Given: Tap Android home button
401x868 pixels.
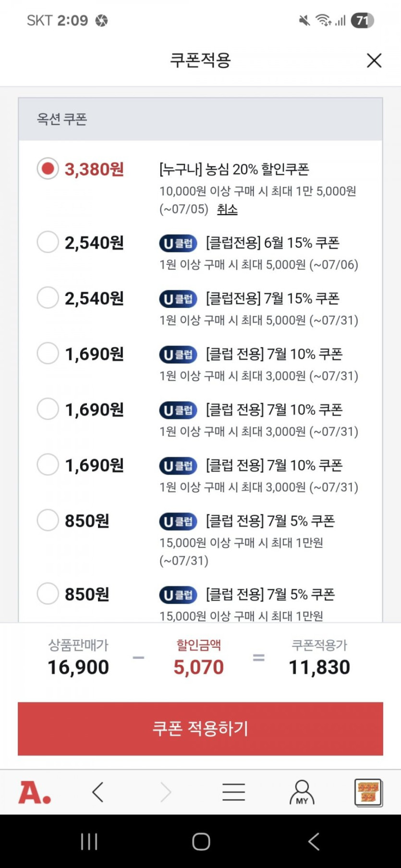Looking at the screenshot, I should (x=201, y=842).
